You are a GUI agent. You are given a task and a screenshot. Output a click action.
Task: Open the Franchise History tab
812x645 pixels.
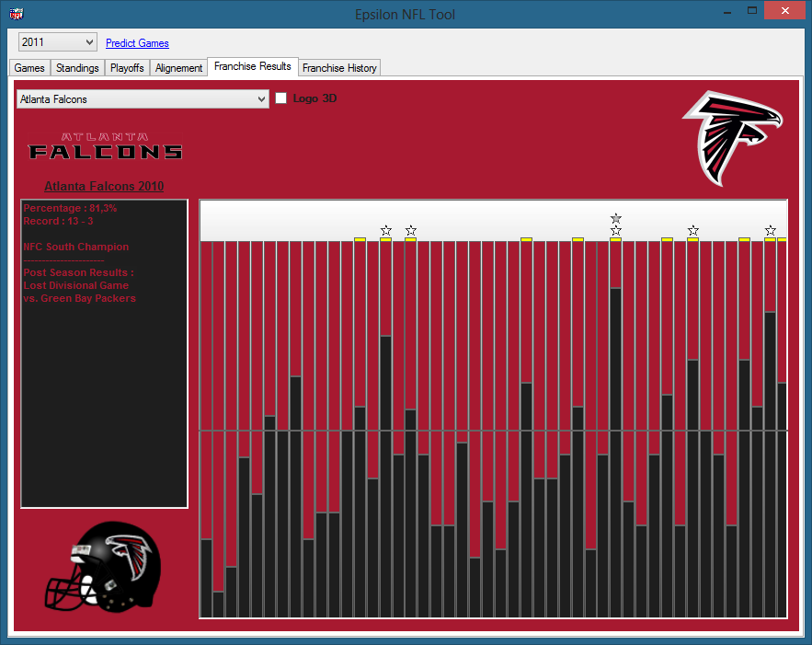pos(339,68)
